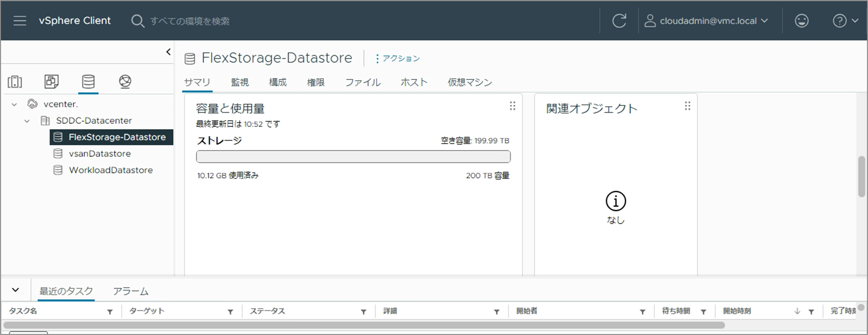Click the WorkloadDatastore datastore icon
The height and width of the screenshot is (335, 868).
pyautogui.click(x=58, y=170)
